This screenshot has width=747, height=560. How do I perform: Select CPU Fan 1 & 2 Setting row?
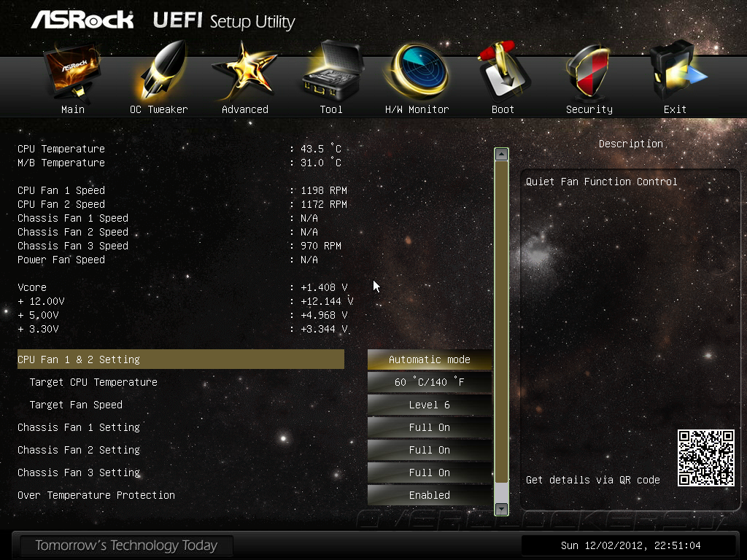pyautogui.click(x=181, y=359)
